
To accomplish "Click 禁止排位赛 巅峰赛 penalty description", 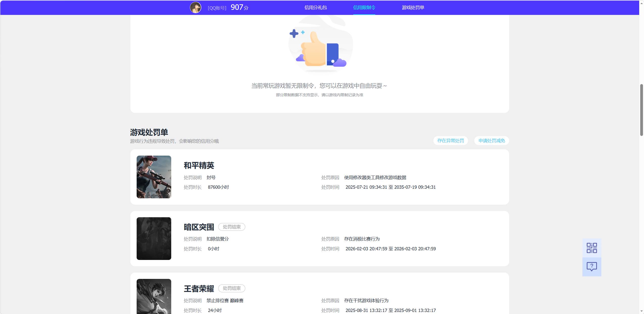I will [225, 301].
